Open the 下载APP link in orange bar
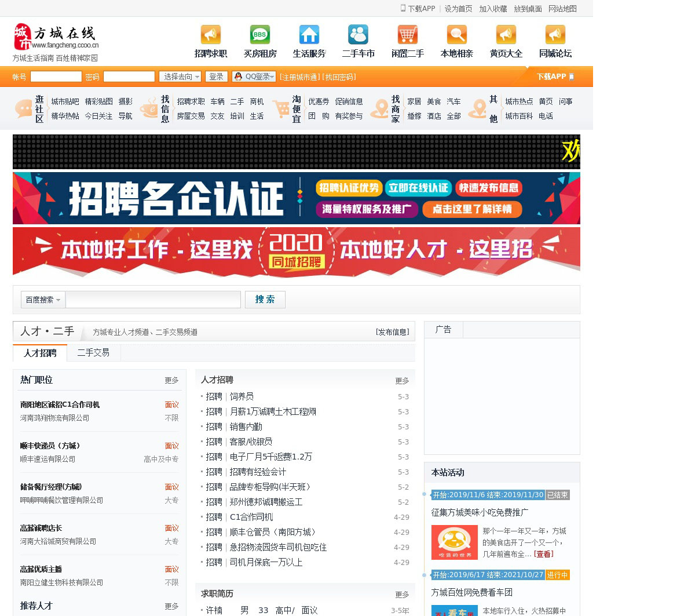695x616 pixels. (x=554, y=76)
